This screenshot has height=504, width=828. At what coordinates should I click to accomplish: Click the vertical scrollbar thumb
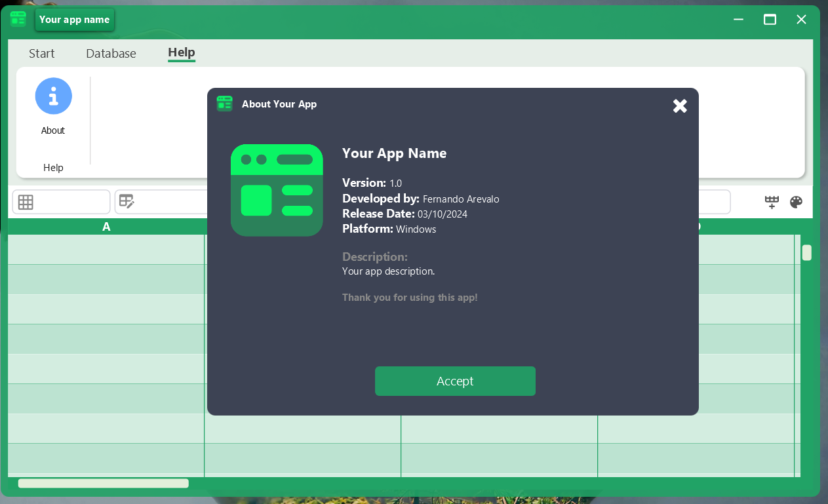click(x=807, y=252)
